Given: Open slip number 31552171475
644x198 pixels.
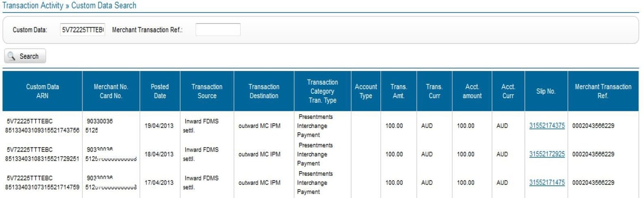Looking at the screenshot, I should (x=547, y=182).
